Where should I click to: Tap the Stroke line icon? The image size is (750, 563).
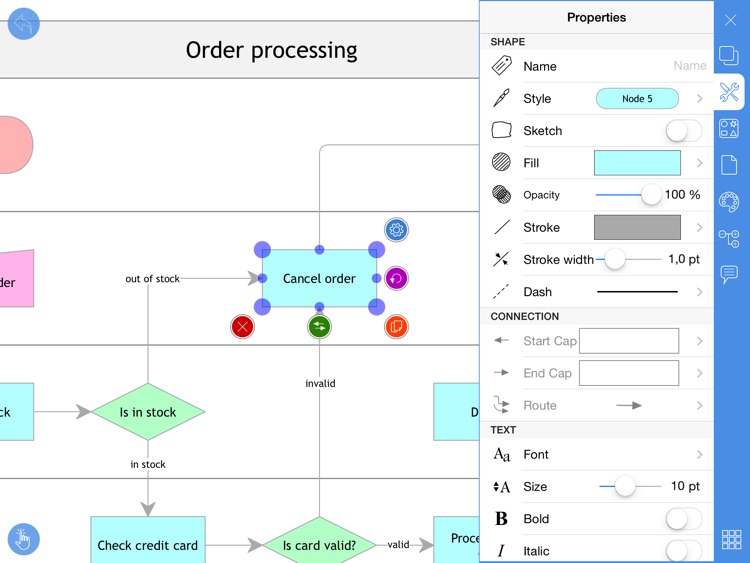click(502, 227)
